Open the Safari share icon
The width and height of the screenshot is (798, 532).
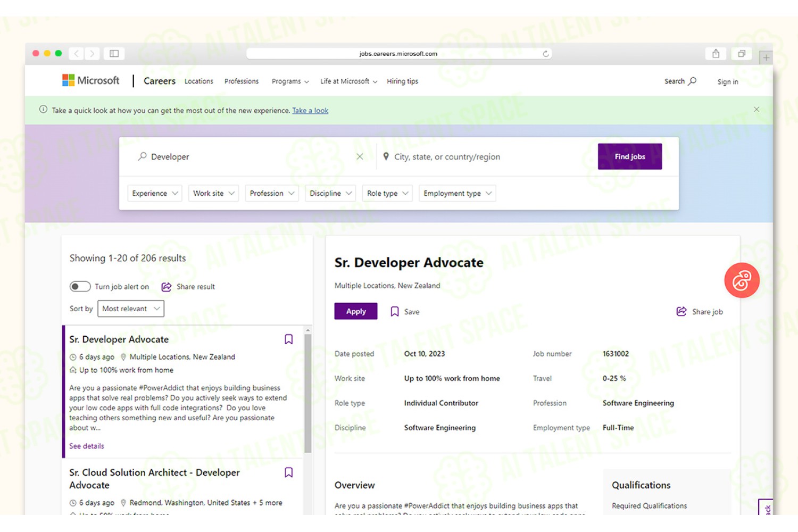click(x=716, y=53)
